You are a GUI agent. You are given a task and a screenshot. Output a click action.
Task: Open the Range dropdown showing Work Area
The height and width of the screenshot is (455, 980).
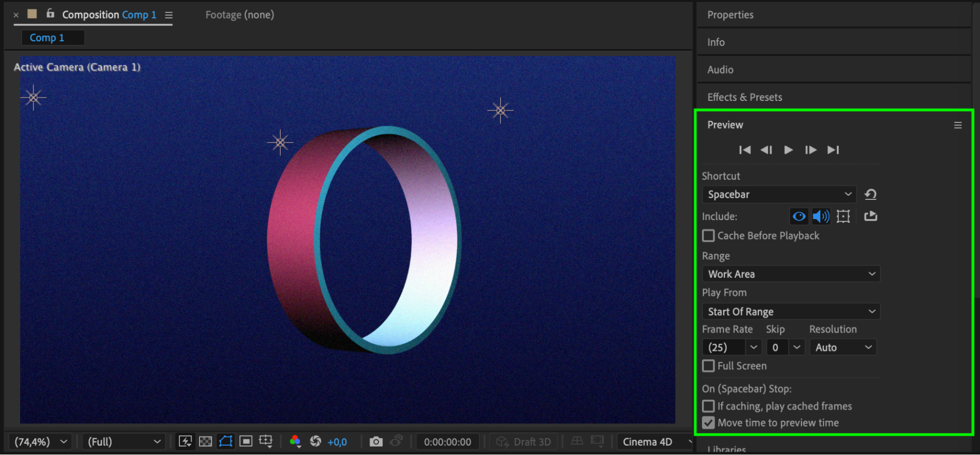[x=791, y=274]
